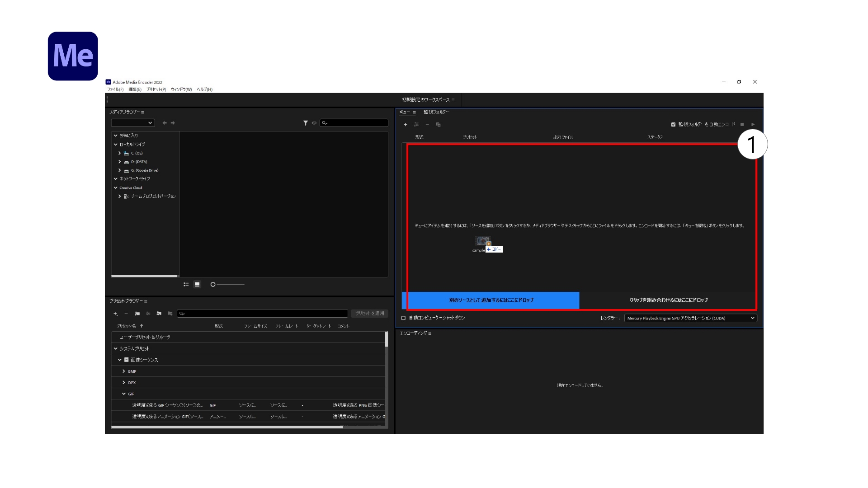Expand the C: (OS) drive entry
Image resolution: width=868 pixels, height=488 pixels.
[x=120, y=153]
